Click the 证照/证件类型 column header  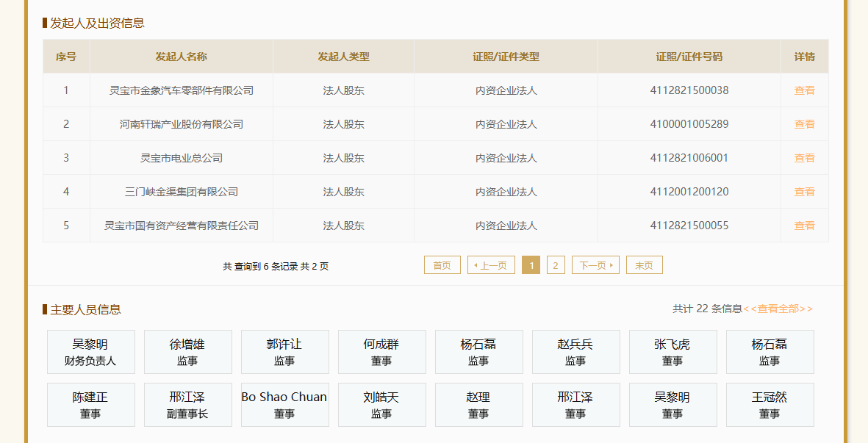(x=506, y=57)
